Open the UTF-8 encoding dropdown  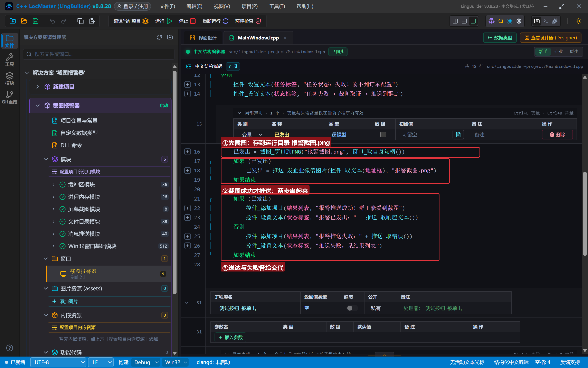[x=58, y=362]
